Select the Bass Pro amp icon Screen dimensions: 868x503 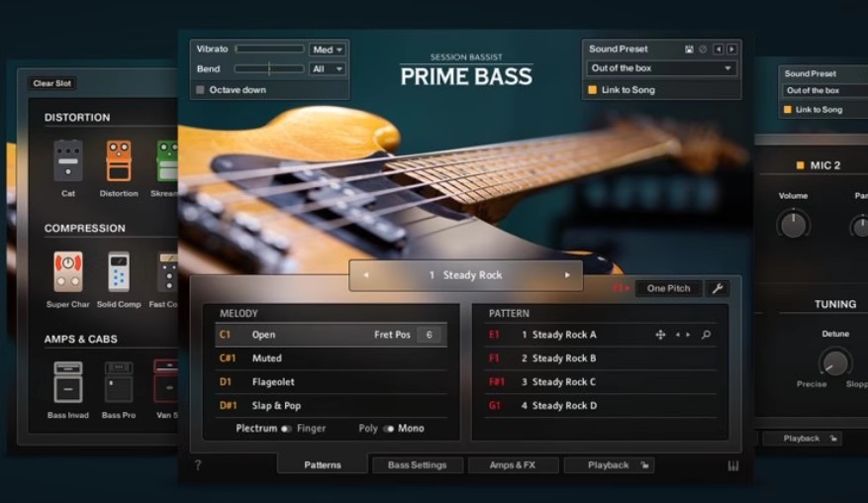119,382
